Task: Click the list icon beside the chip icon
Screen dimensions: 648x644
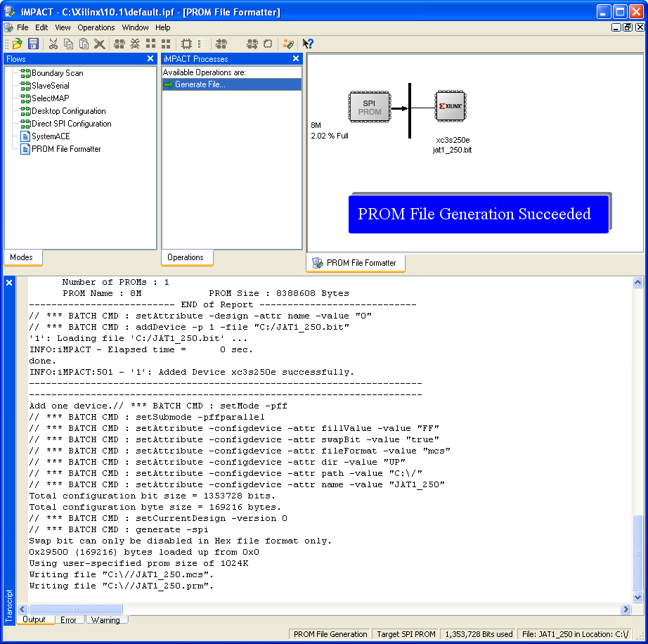Action: click(x=202, y=44)
